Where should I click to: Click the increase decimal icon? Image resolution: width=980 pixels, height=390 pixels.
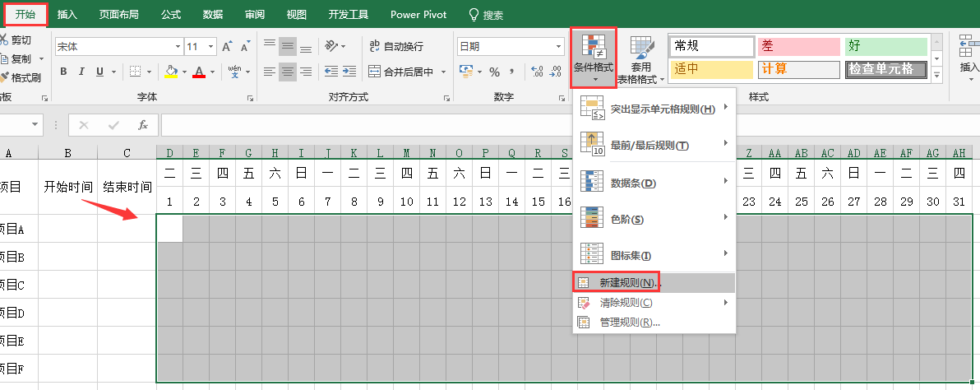[536, 72]
